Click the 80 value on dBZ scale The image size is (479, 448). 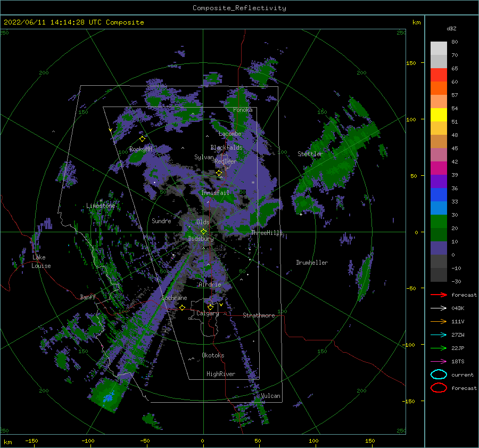point(455,42)
